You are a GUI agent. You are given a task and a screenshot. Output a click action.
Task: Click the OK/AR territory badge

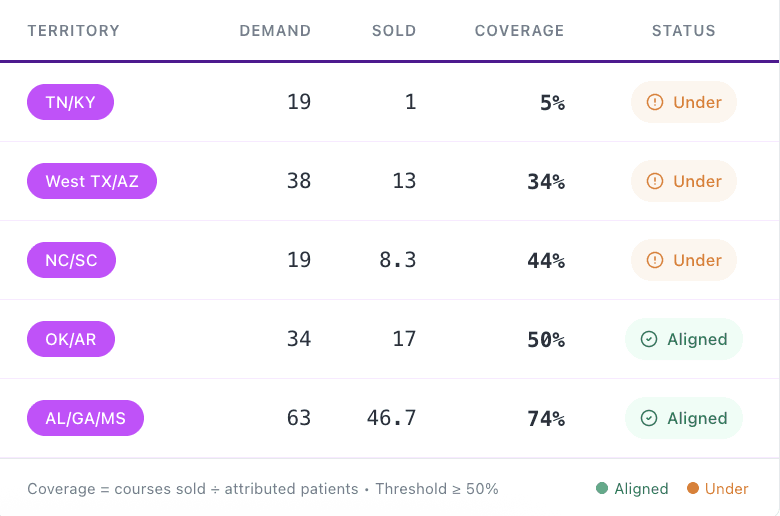(70, 339)
